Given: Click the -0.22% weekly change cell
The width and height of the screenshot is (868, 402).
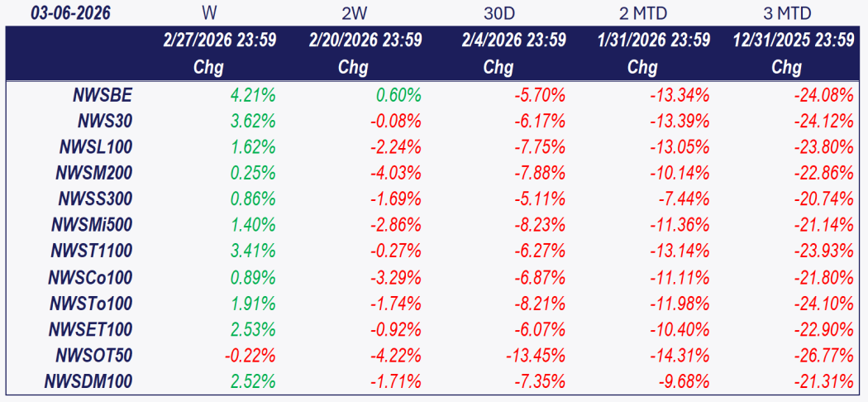Looking at the screenshot, I should click(250, 355).
